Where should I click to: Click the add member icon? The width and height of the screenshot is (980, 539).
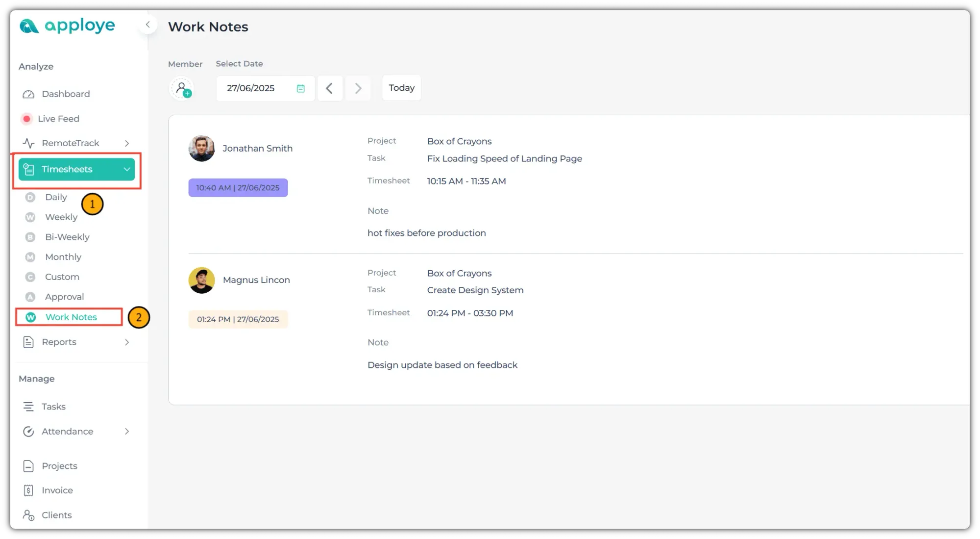[x=182, y=89]
